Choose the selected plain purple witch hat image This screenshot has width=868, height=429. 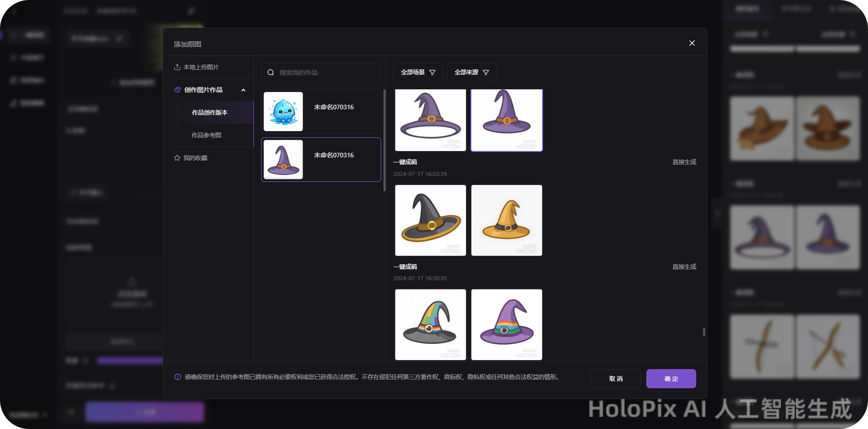[507, 120]
